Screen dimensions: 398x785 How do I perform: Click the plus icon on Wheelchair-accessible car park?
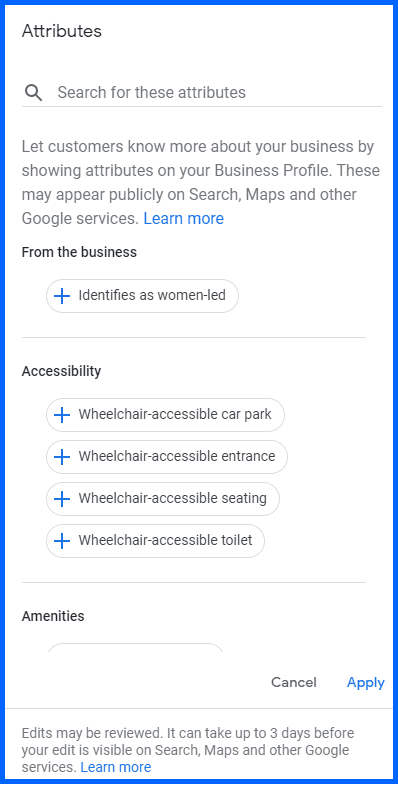(x=62, y=415)
